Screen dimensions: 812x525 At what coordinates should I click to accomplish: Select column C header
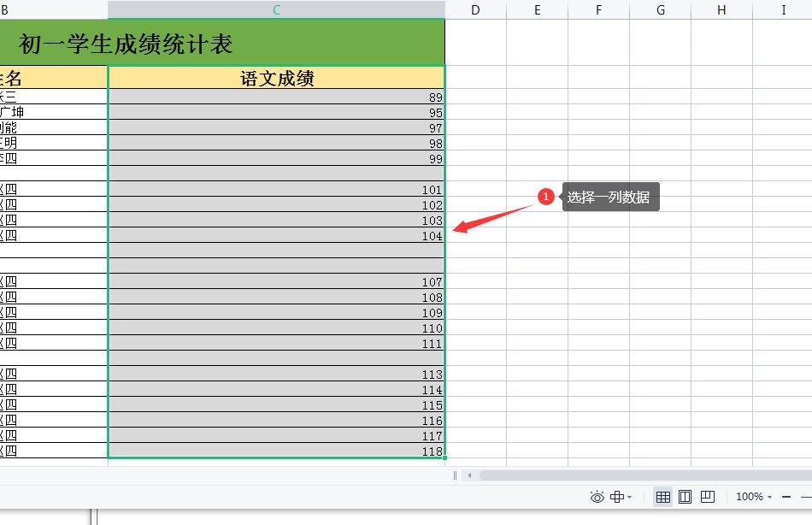tap(277, 10)
